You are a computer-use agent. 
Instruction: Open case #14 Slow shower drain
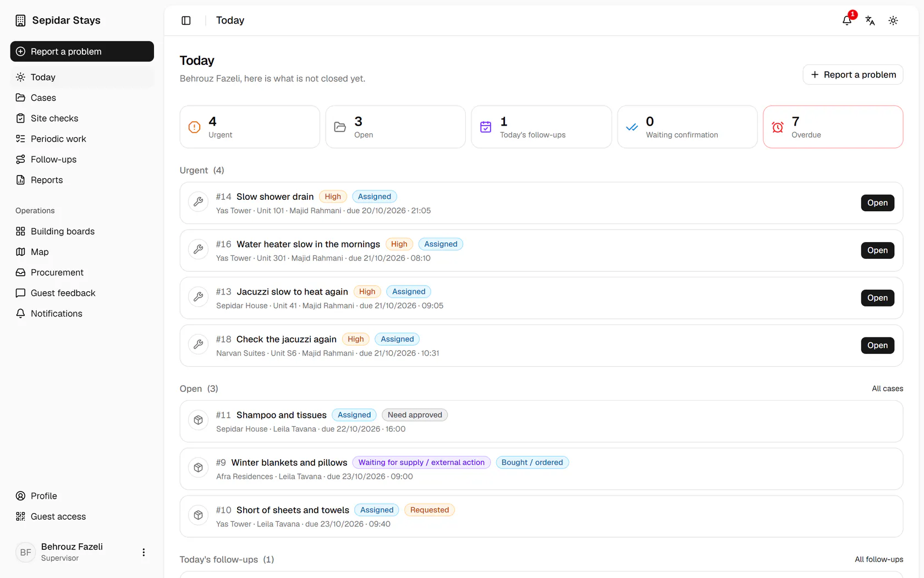pos(877,203)
